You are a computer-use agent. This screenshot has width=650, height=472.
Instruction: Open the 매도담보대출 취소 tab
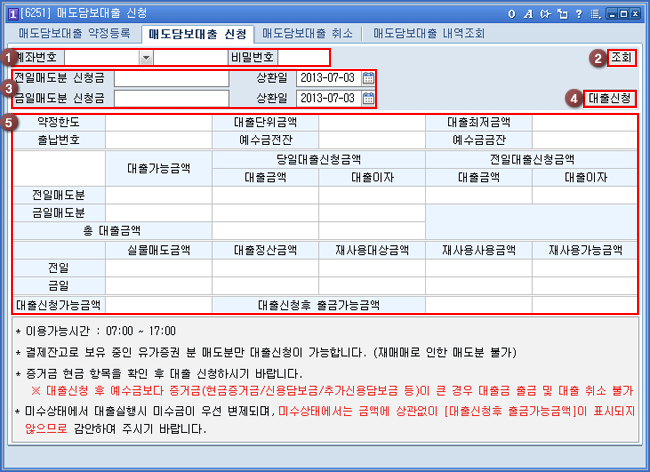click(x=308, y=34)
